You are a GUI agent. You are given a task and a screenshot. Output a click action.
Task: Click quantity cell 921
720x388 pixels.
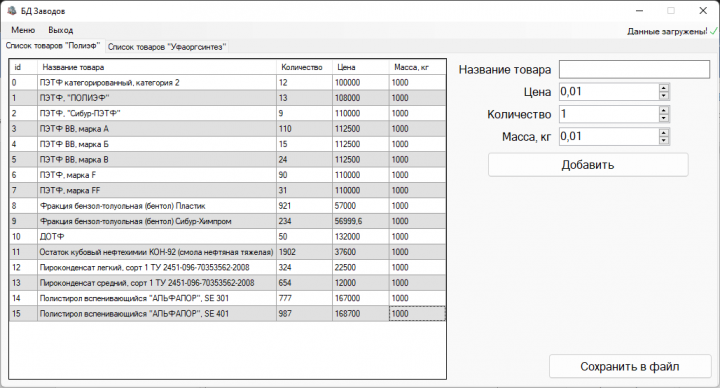pos(304,206)
